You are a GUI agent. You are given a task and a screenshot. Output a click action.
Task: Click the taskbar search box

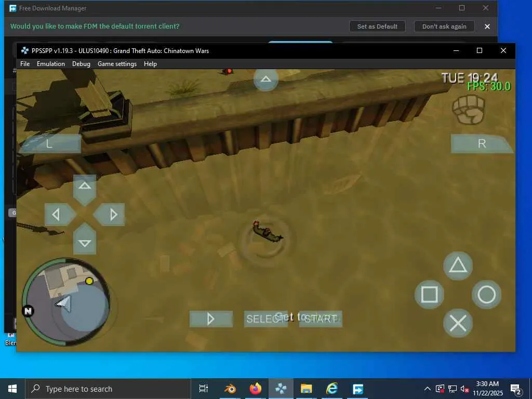pyautogui.click(x=108, y=389)
